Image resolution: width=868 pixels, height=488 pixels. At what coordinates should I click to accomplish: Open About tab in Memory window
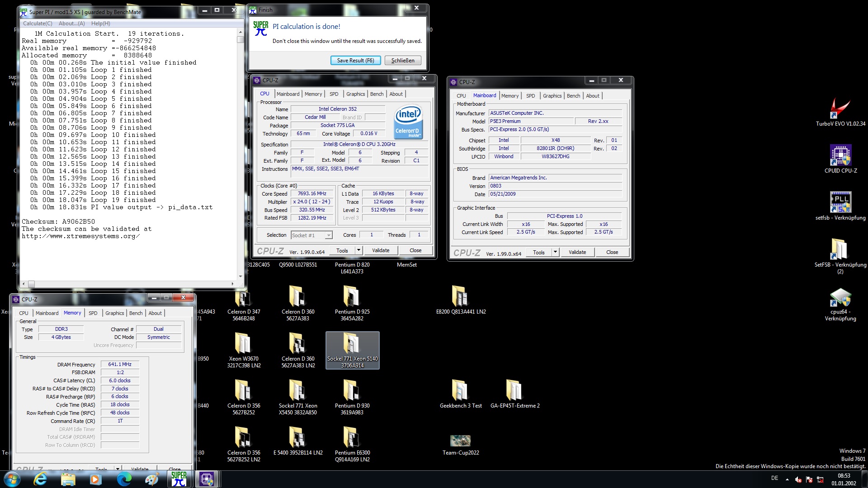155,313
